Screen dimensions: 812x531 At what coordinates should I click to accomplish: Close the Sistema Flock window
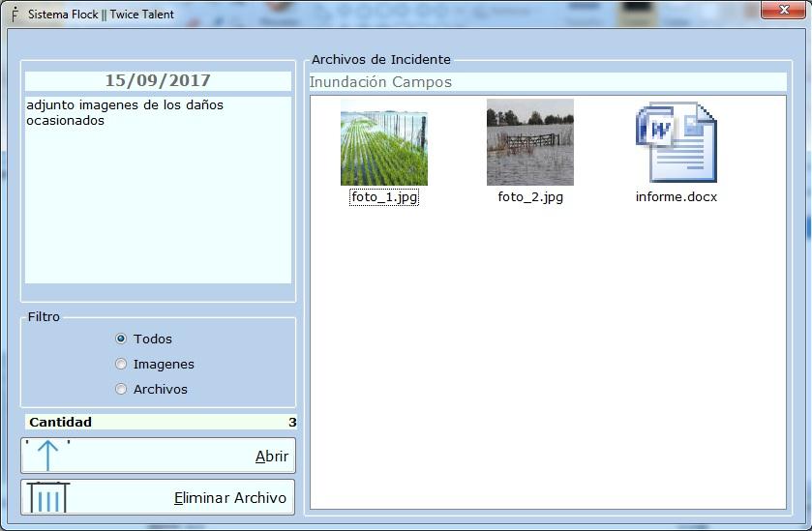[784, 10]
